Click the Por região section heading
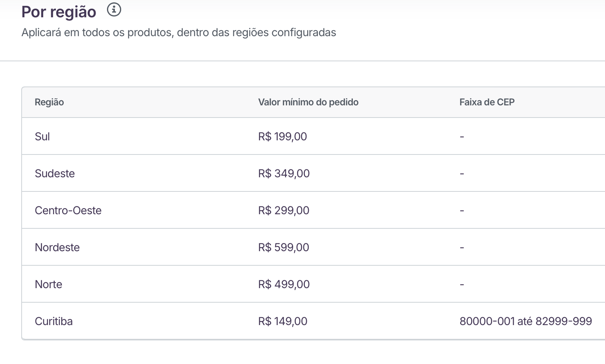Screen dimensions: 605x364 pyautogui.click(x=59, y=12)
